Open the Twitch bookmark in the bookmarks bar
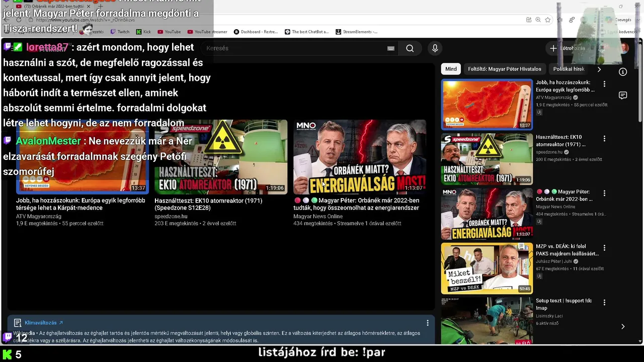The height and width of the screenshot is (362, 644). [x=120, y=32]
